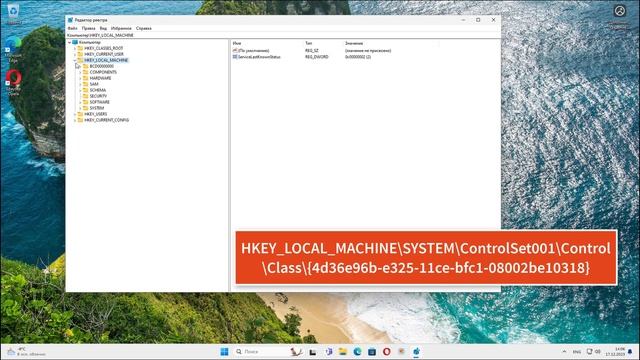
Task: Open Microsoft Edge from the taskbar
Action: point(358,351)
